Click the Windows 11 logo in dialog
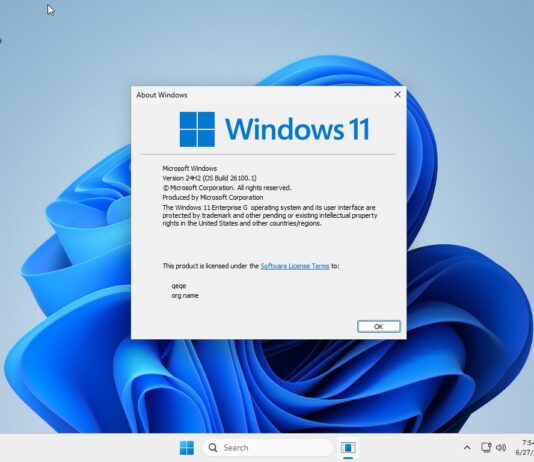The height and width of the screenshot is (462, 534). coord(274,129)
